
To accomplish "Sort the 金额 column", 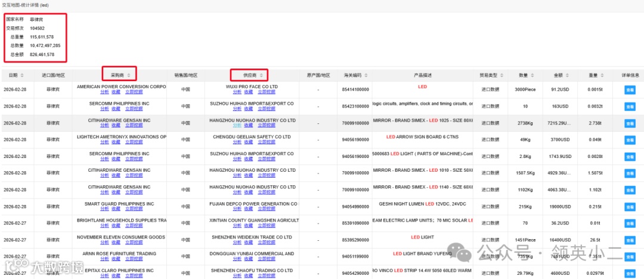I will (567, 75).
